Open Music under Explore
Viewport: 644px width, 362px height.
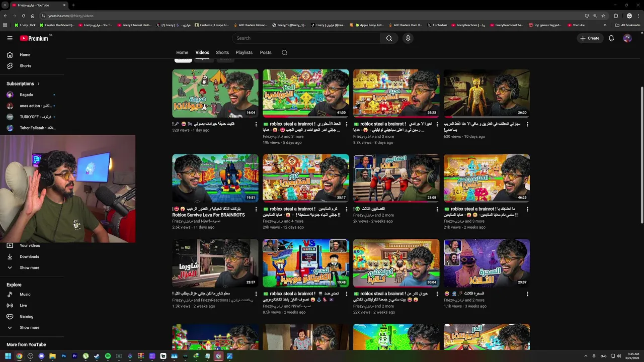tap(25, 295)
